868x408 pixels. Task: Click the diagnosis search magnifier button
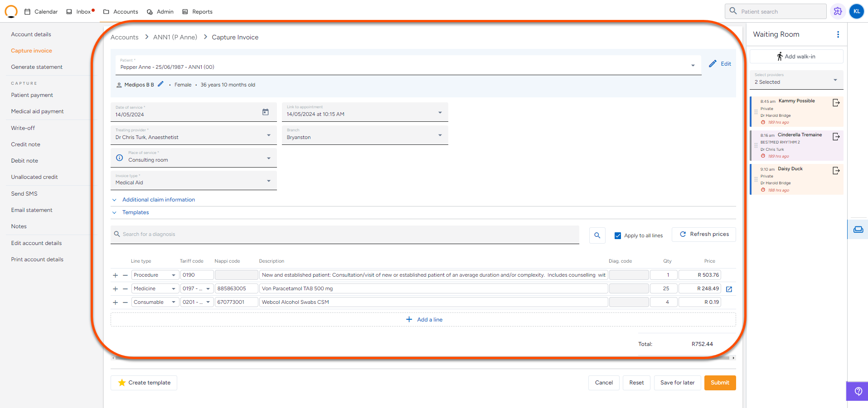[597, 235]
